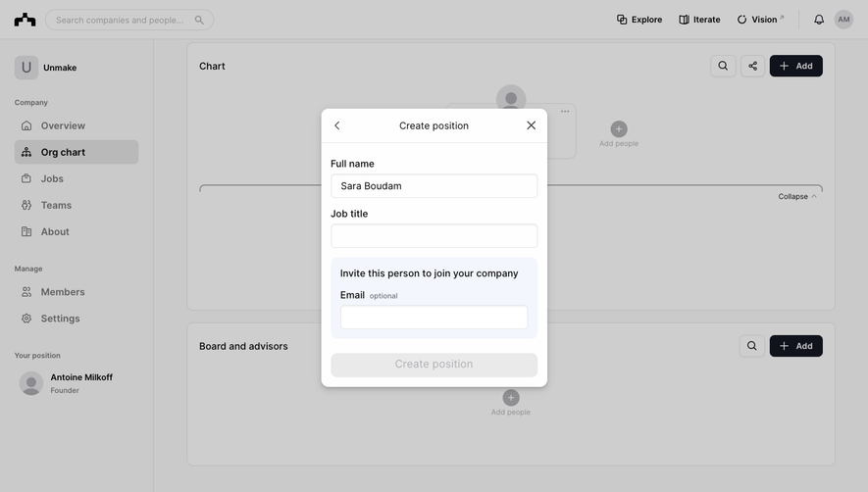Click Antoine Milkoff's avatar in the sidebar

(31, 383)
